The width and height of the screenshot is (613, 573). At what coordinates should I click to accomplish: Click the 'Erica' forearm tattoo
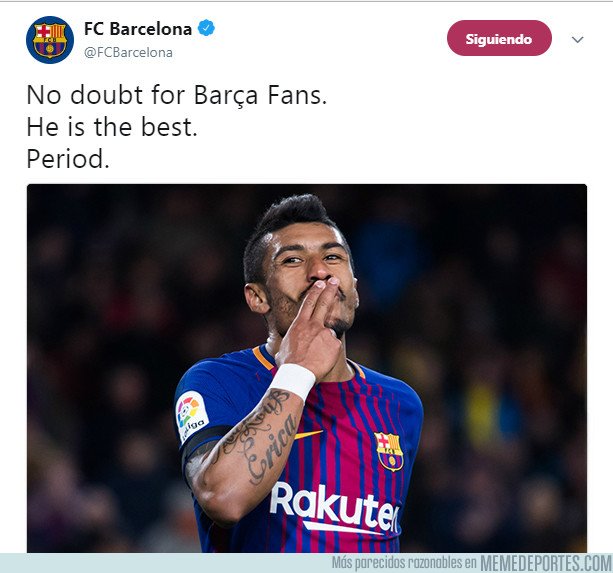coord(272,449)
